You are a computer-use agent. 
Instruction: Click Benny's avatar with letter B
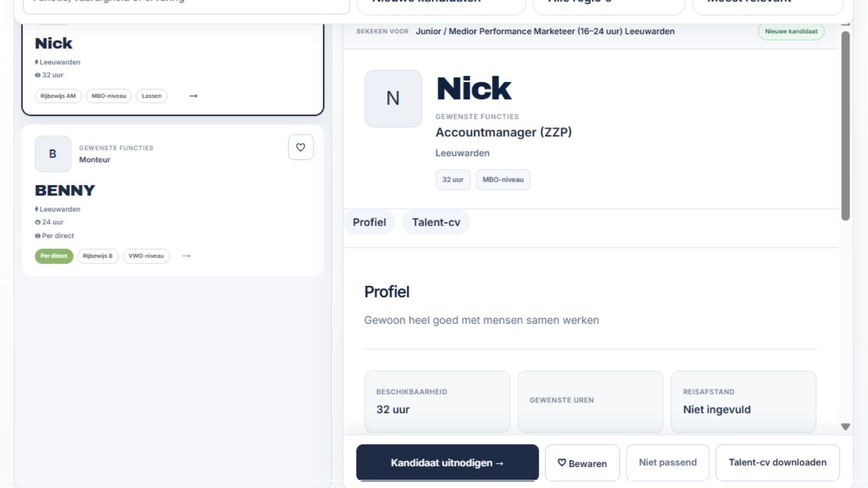point(53,154)
